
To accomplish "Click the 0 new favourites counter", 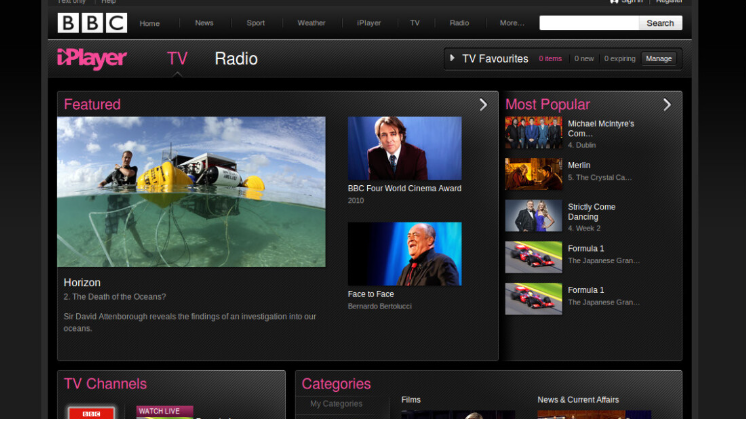I will pyautogui.click(x=584, y=59).
